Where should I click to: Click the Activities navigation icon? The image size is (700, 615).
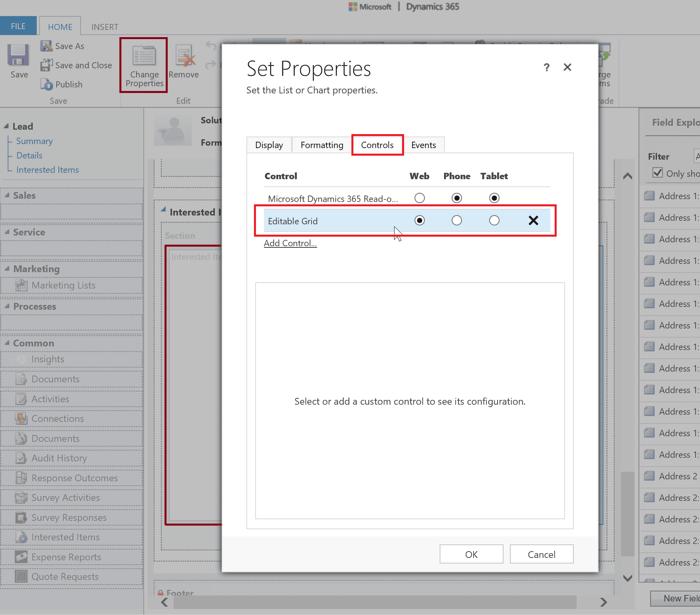21,399
